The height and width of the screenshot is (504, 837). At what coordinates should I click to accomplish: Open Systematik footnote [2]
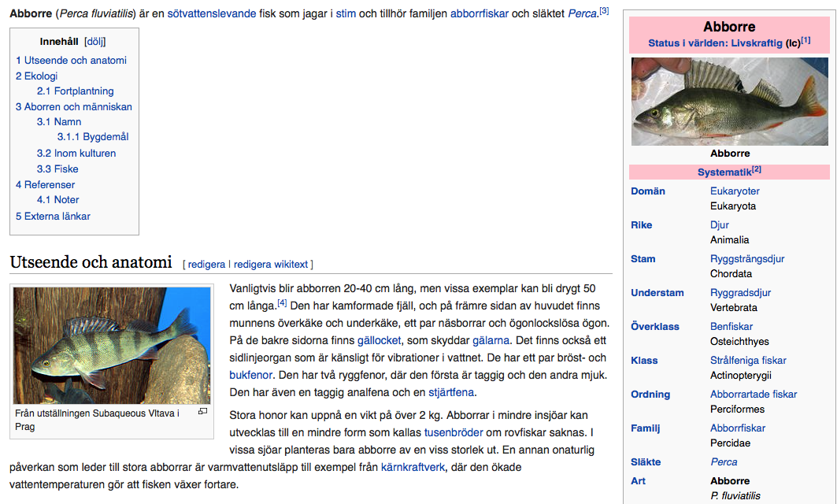757,169
